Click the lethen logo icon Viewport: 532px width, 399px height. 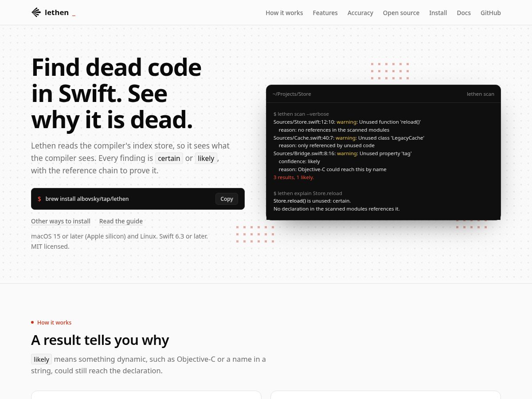coord(36,12)
